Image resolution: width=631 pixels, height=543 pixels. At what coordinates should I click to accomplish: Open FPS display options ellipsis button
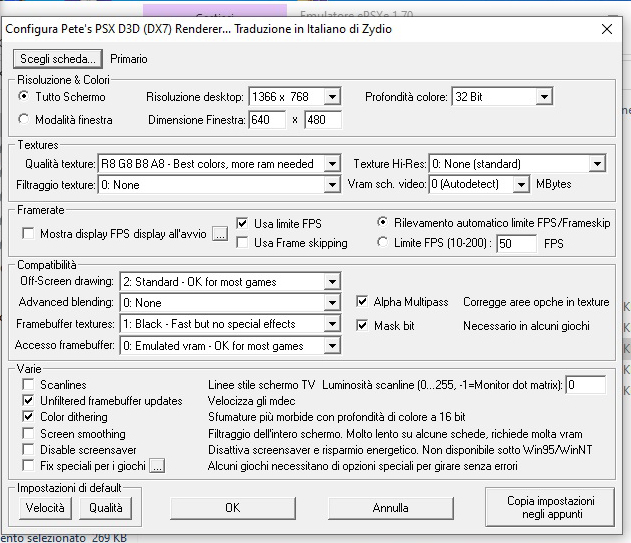[x=220, y=234]
